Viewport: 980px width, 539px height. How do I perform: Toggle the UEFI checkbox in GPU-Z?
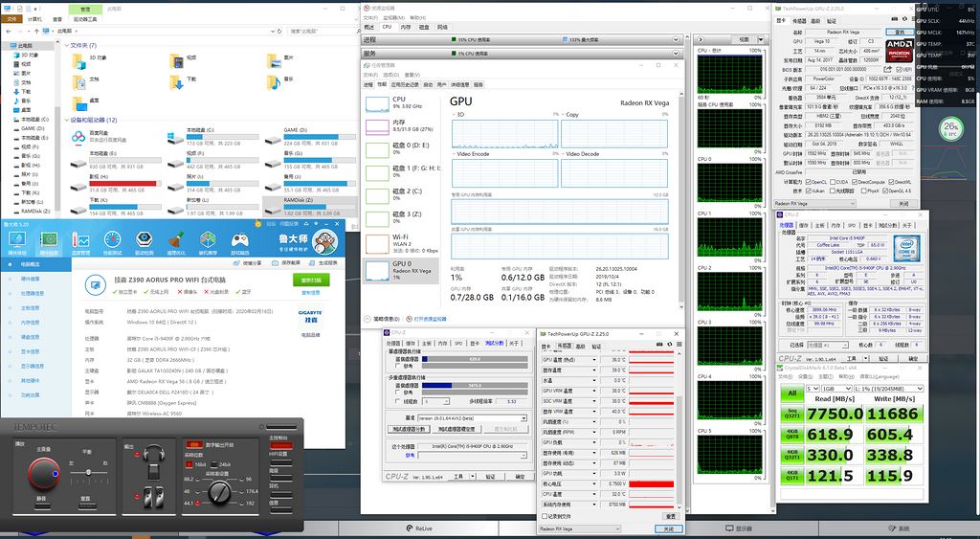point(899,69)
